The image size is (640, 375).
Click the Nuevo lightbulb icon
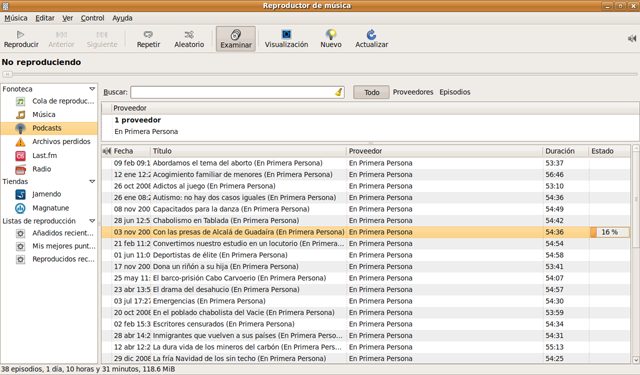click(331, 34)
